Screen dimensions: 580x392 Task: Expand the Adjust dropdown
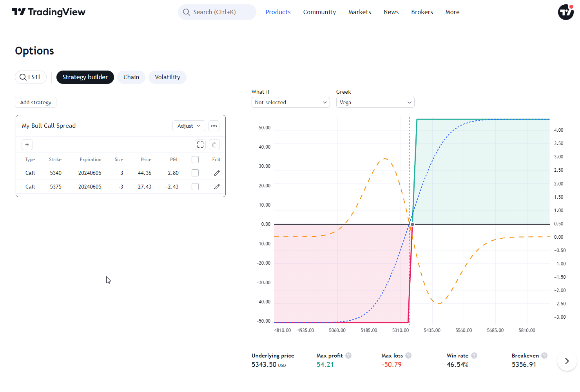pyautogui.click(x=189, y=126)
